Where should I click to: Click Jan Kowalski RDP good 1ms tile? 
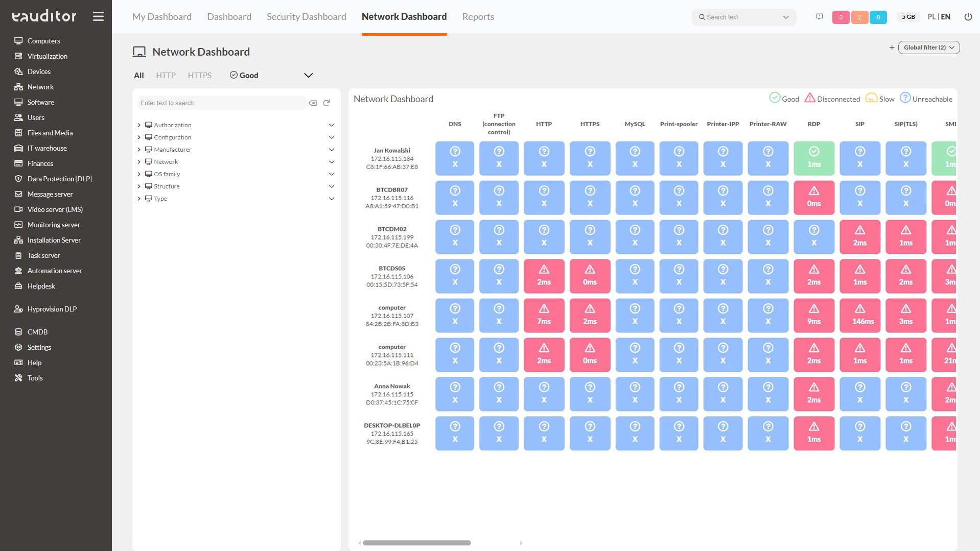pyautogui.click(x=813, y=158)
